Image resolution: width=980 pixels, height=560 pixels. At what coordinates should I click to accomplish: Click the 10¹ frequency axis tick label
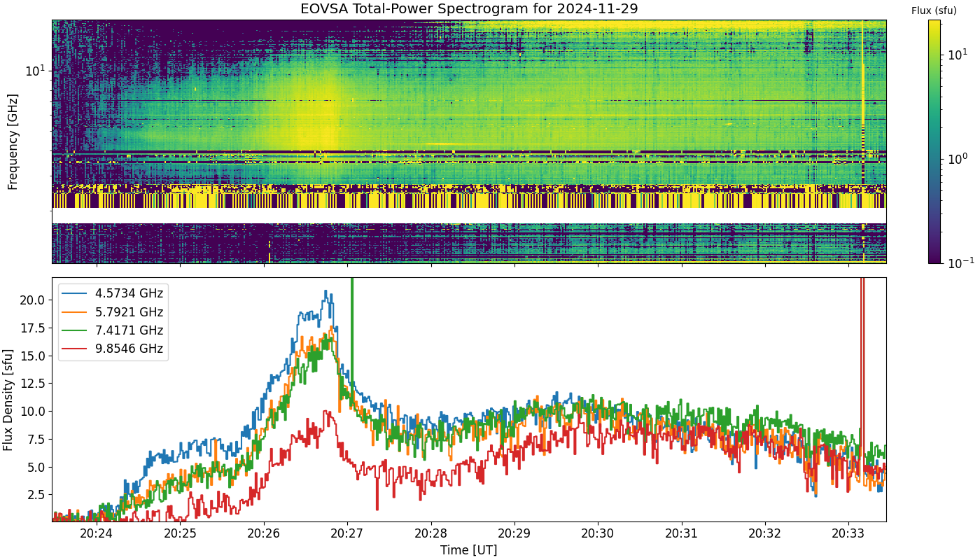(36, 70)
